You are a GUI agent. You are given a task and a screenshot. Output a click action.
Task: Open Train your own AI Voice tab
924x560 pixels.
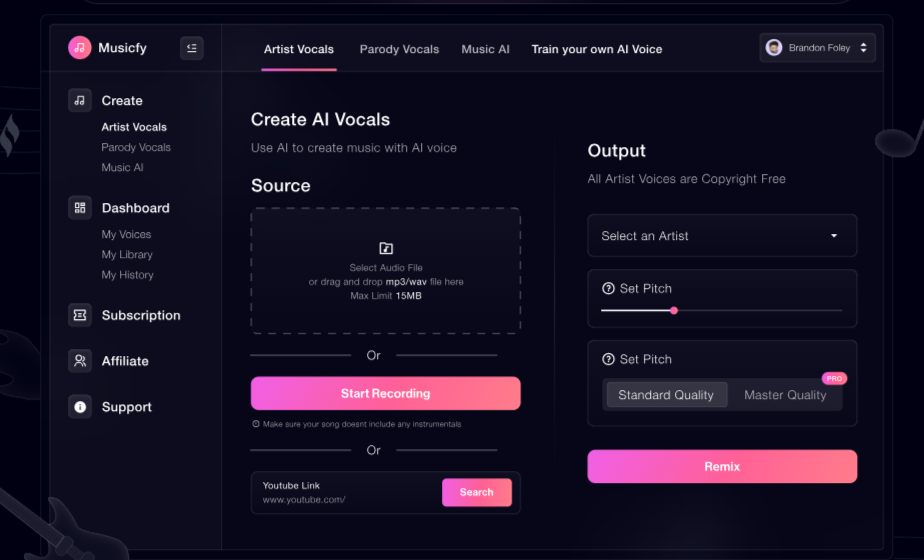(597, 50)
